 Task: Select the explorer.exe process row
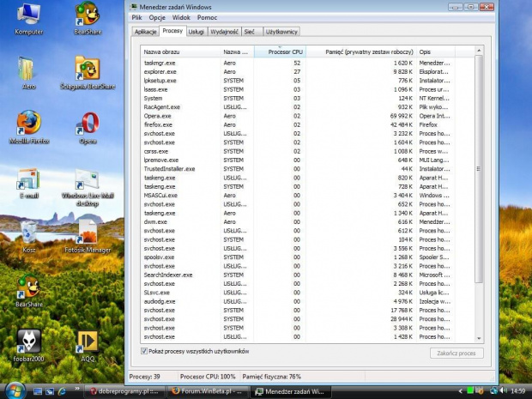point(307,71)
